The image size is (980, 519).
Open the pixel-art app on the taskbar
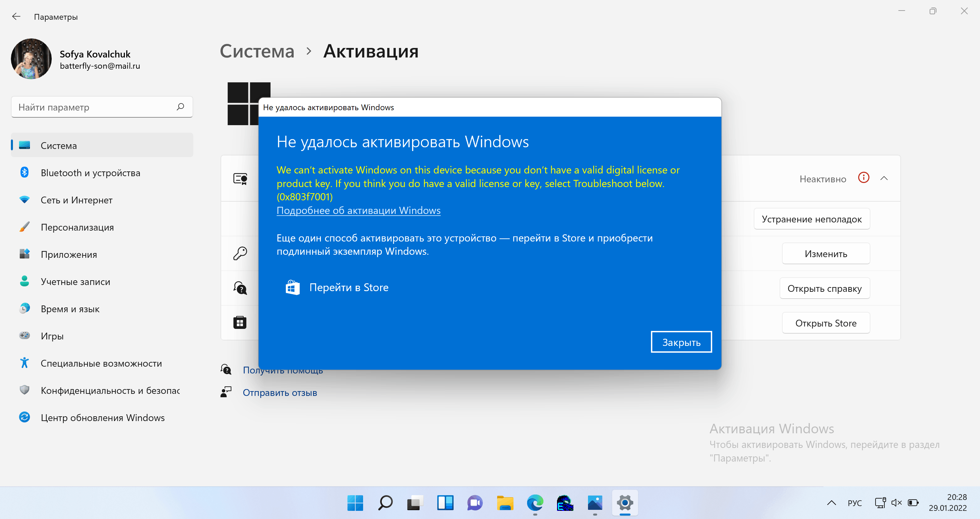click(565, 503)
